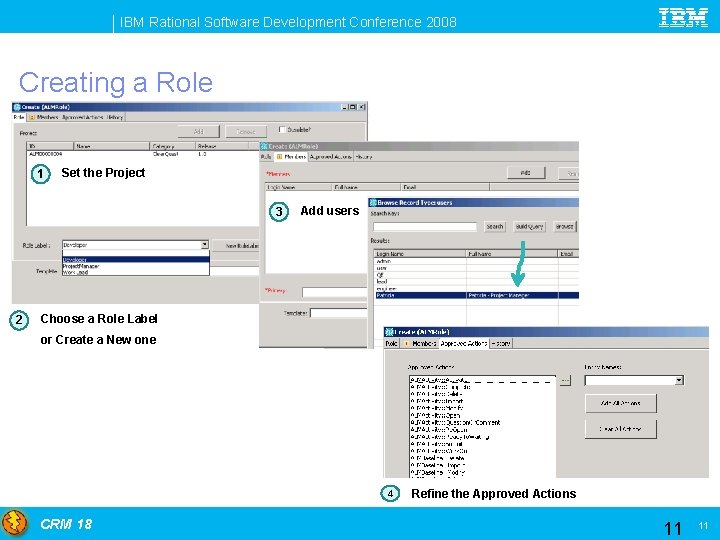Open the Record Names dropdown in the Approved Actions window

pyautogui.click(x=679, y=380)
